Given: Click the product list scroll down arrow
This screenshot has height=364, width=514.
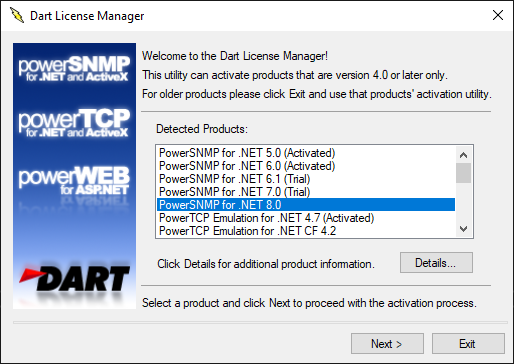Looking at the screenshot, I should pos(463,229).
